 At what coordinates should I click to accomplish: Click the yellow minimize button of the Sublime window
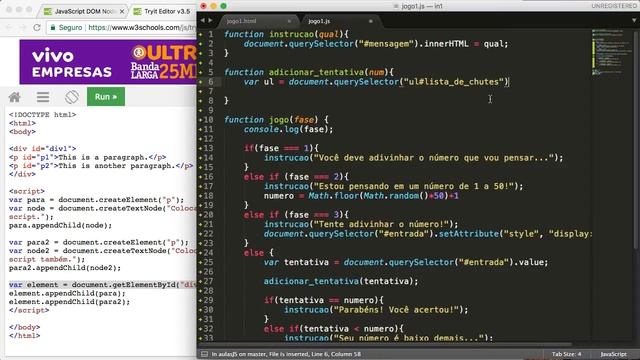click(213, 6)
